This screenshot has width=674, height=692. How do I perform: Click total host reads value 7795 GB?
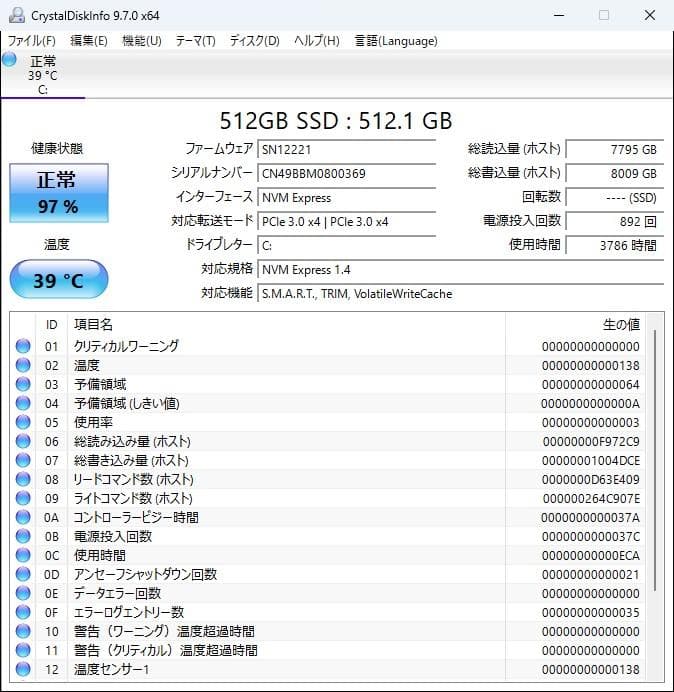click(x=614, y=150)
